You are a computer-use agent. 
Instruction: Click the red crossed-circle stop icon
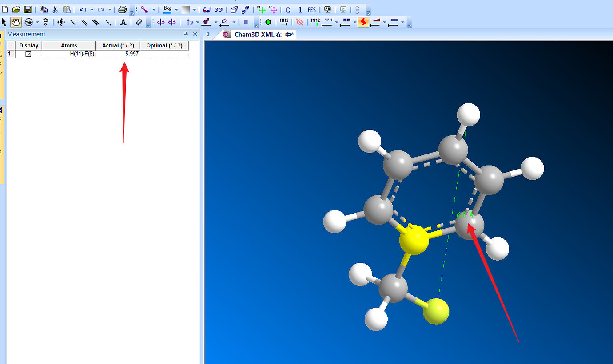[x=300, y=22]
